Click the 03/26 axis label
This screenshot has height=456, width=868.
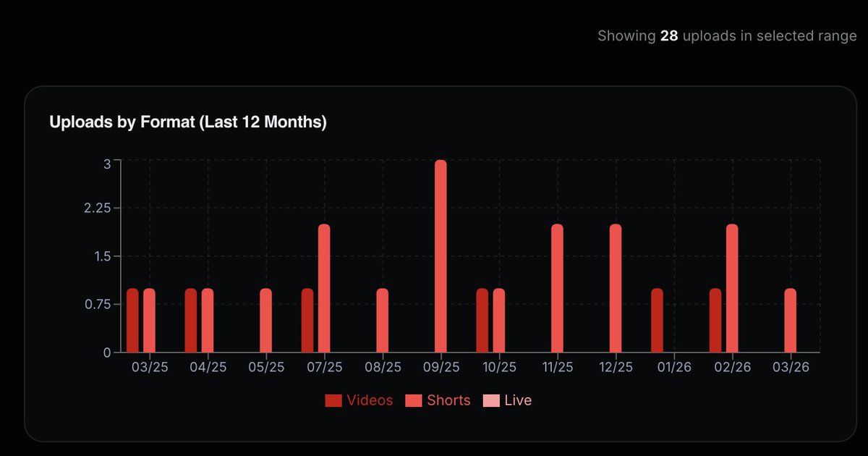pyautogui.click(x=791, y=367)
